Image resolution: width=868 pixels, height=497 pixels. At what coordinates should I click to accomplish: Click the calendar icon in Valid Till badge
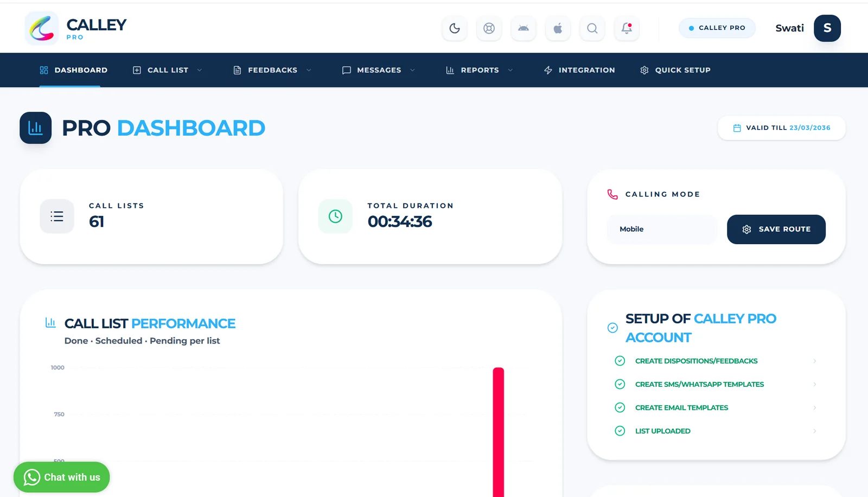click(x=737, y=128)
